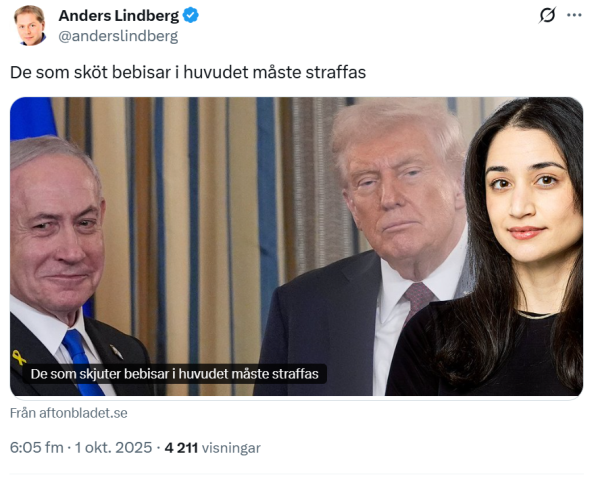The width and height of the screenshot is (600, 477).
Task: Click the yellow ribbon lapel pin
Action: pyautogui.click(x=18, y=357)
